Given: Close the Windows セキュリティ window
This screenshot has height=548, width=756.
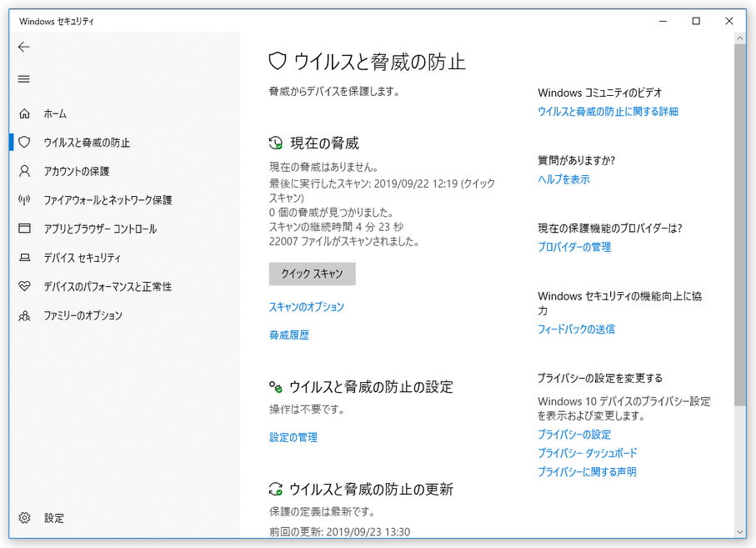Looking at the screenshot, I should (729, 21).
